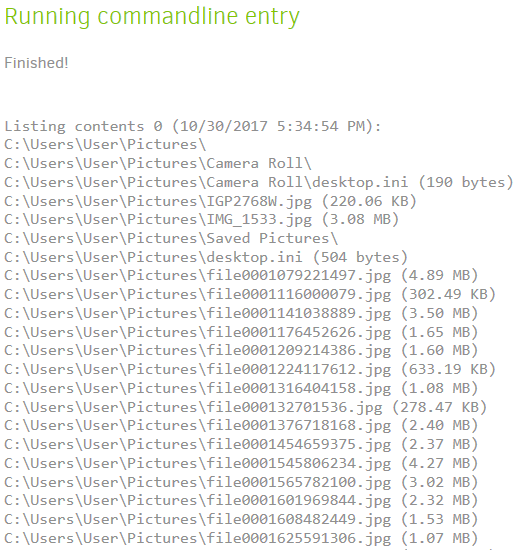Select desktop.ini 504 bytes entry

[206, 257]
